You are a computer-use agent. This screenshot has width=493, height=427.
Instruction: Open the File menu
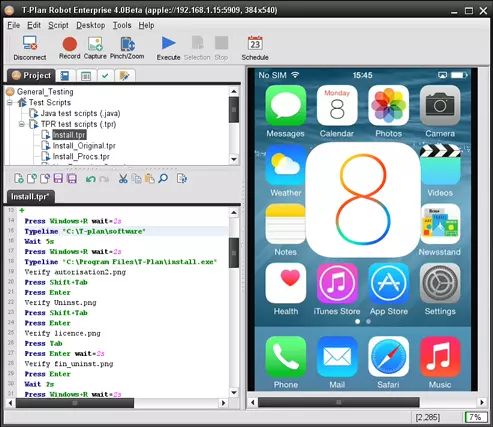[14, 25]
